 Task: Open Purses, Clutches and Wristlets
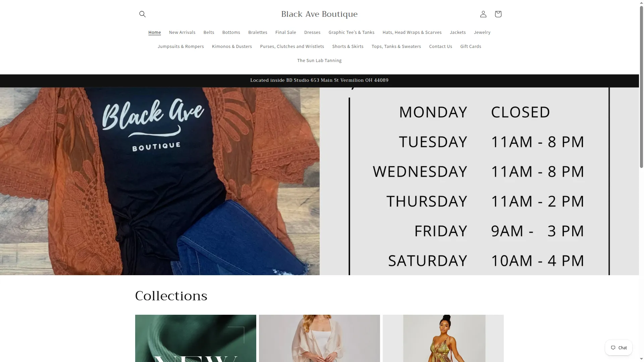tap(292, 46)
